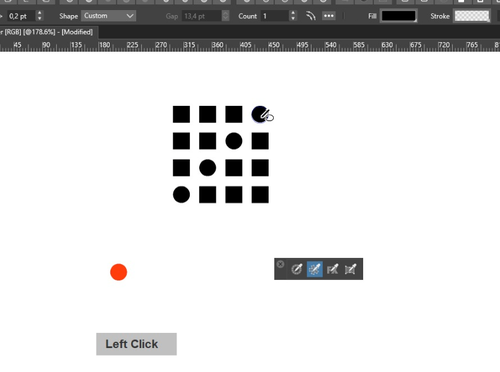
Task: Click the curved-lines icon beside Count
Action: [311, 16]
